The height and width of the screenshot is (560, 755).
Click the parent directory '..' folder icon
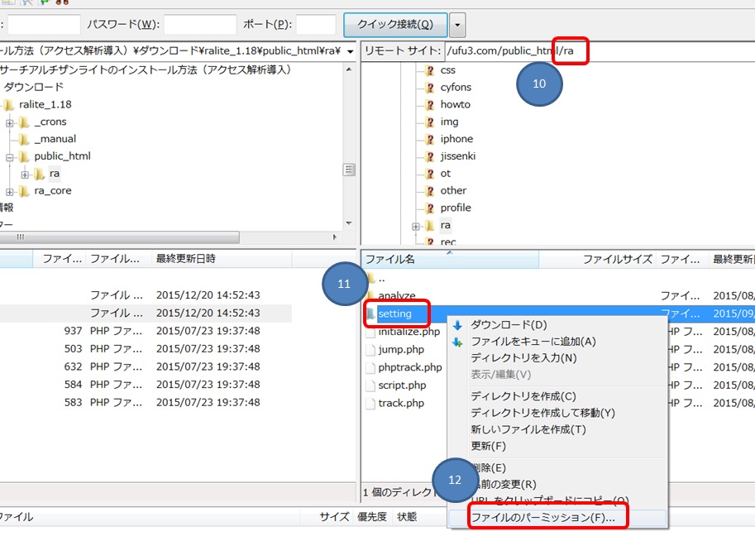pos(370,278)
